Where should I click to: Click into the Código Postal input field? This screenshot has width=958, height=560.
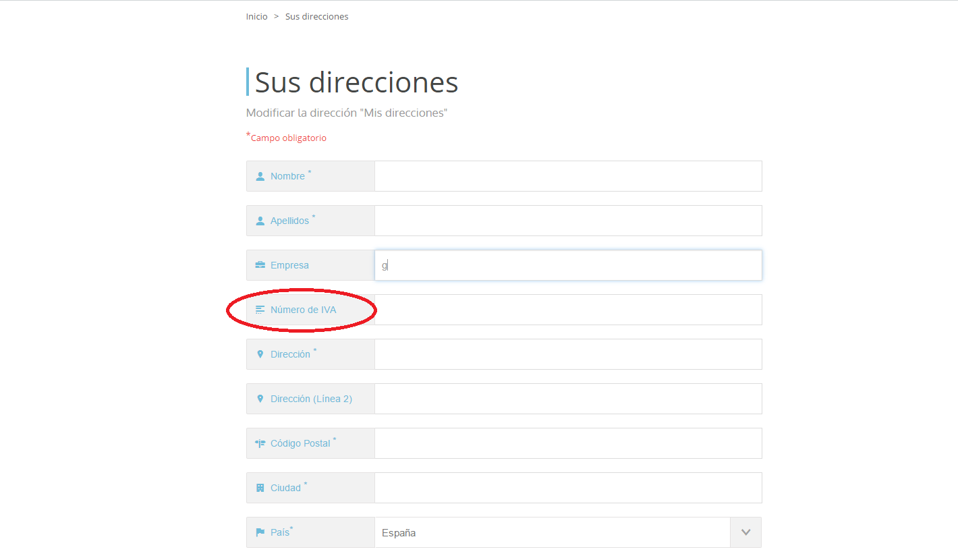(568, 443)
